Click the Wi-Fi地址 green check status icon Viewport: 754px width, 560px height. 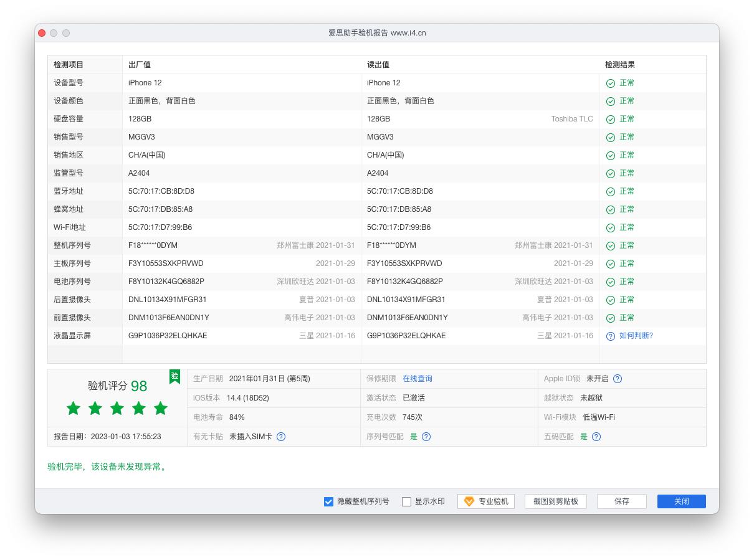[x=611, y=227]
